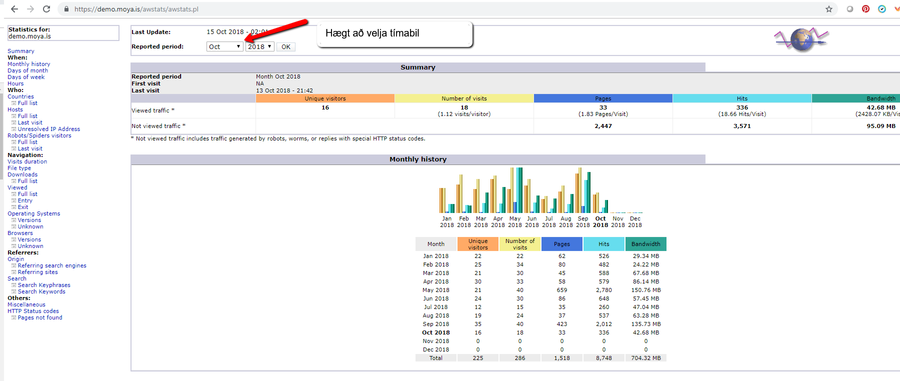The image size is (900, 381).
Task: Click the '13 Oct 2018 - 21:42' last visit value
Action: (284, 91)
